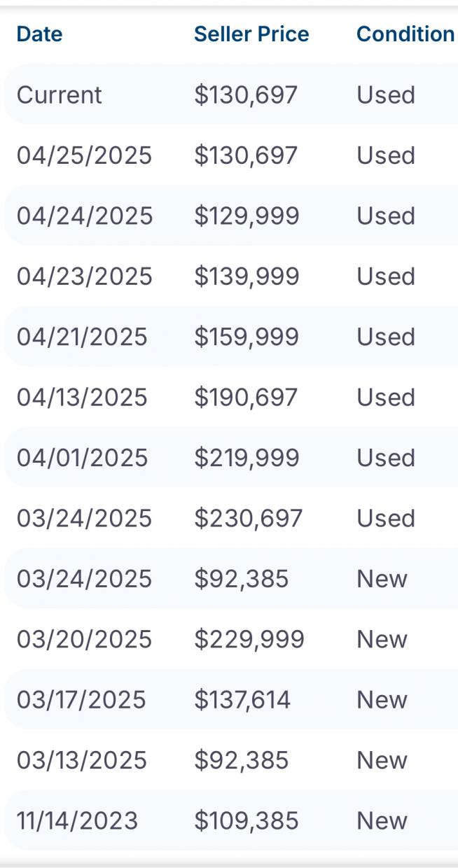Click the $129,999 seller price

tap(247, 216)
